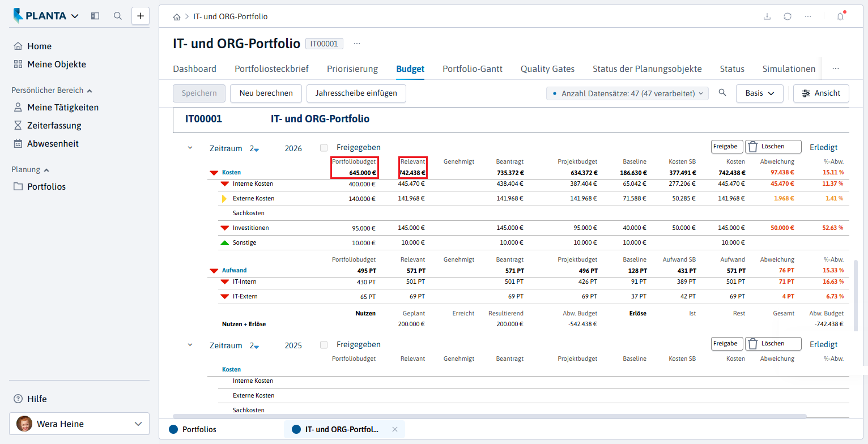868x444 pixels.
Task: Click the sidebar panel toggle icon
Action: pos(95,16)
